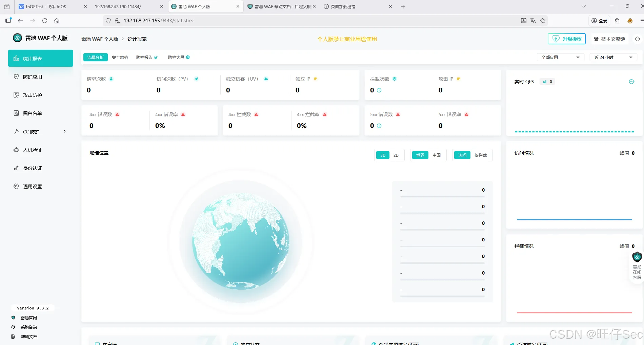Click the info icon beside 拦截次数 value
Image resolution: width=644 pixels, height=345 pixels.
coord(379,90)
